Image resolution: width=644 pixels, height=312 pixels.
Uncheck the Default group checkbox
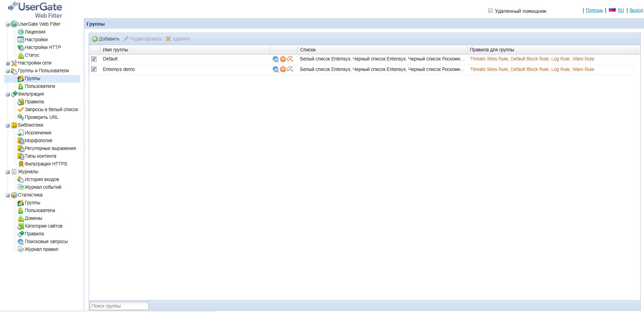94,59
